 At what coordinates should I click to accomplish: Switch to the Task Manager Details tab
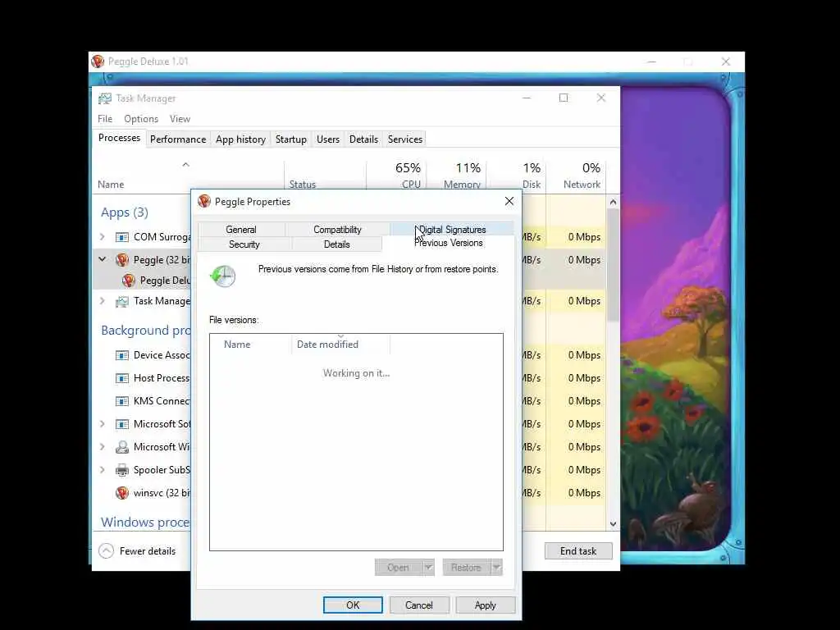[363, 139]
